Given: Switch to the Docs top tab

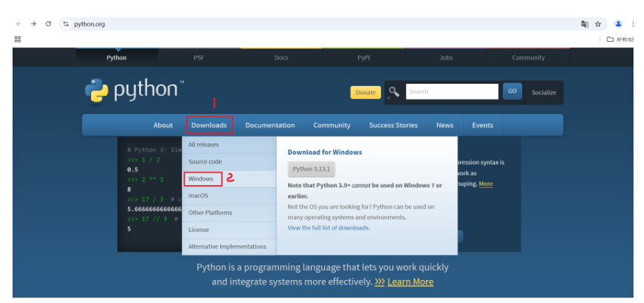Looking at the screenshot, I should (281, 58).
